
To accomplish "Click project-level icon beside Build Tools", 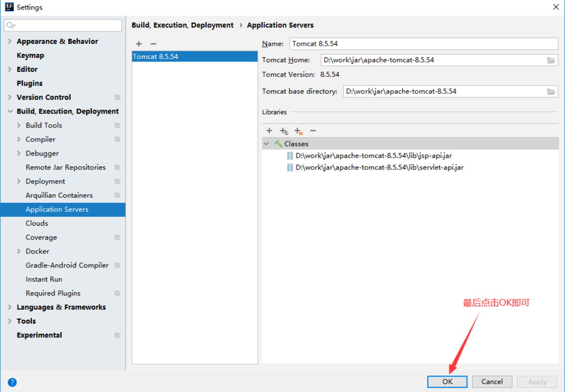I will click(x=117, y=126).
